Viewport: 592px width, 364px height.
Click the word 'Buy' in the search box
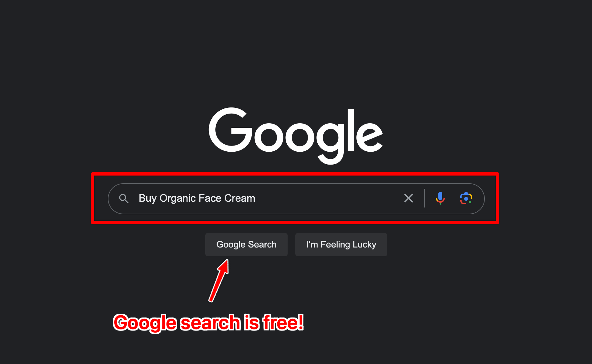click(x=148, y=198)
